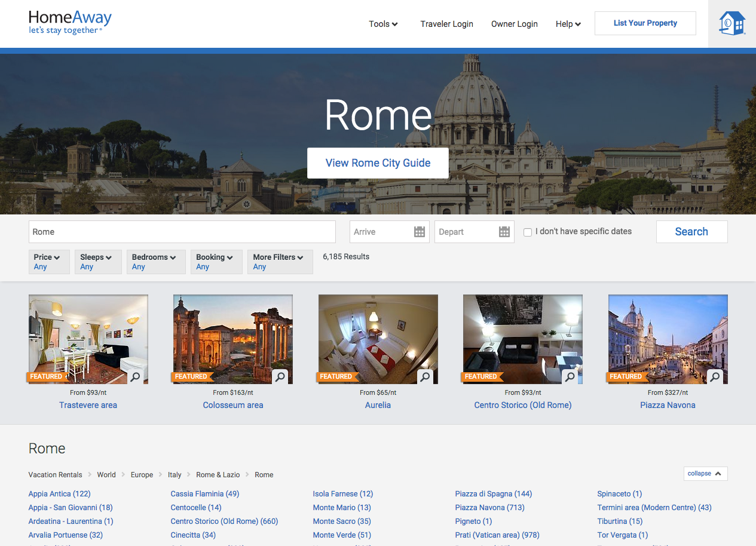Open Monte Mario (13) listings

342,508
